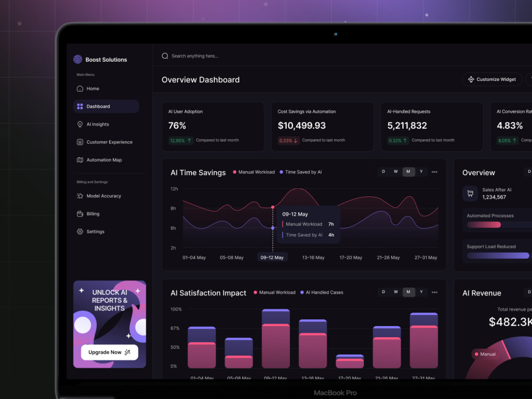The image size is (532, 399).
Task: Click the Billing wallet icon in the sidebar
Action: click(x=80, y=214)
